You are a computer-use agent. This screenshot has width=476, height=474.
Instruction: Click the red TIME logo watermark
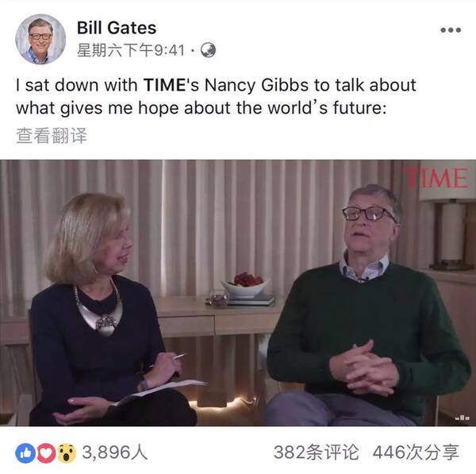tap(437, 178)
